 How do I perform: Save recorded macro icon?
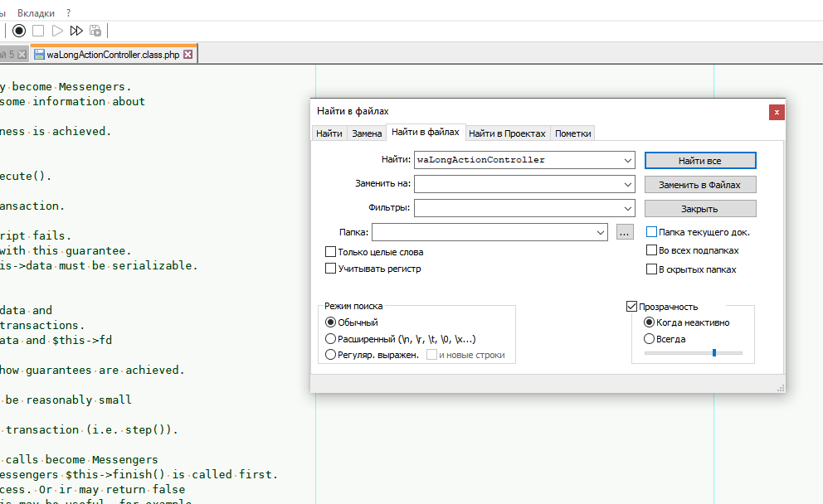(95, 31)
